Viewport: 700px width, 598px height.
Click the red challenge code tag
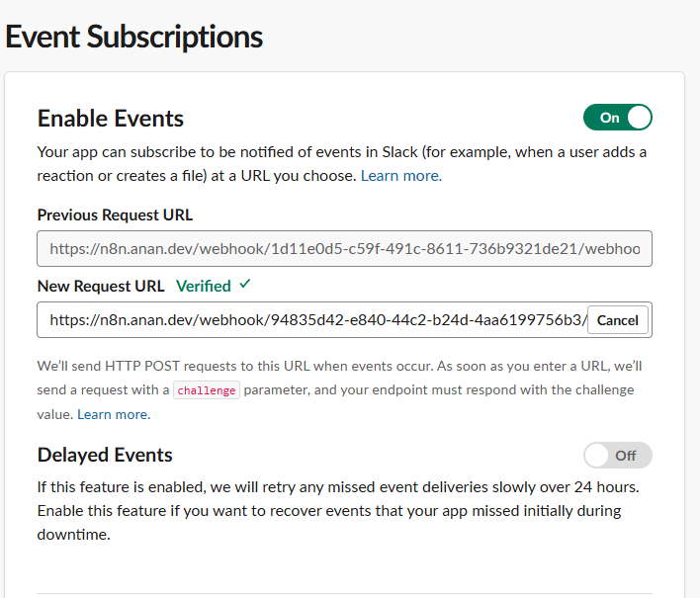[207, 390]
